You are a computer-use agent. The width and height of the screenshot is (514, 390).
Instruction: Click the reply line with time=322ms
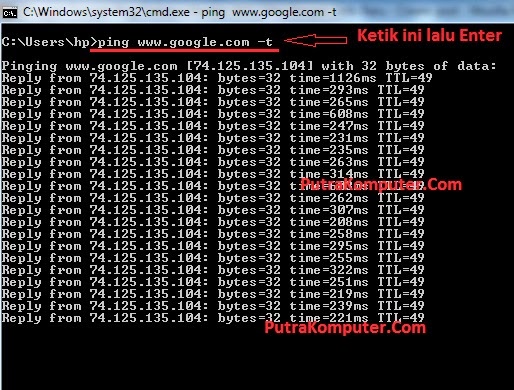tap(213, 270)
